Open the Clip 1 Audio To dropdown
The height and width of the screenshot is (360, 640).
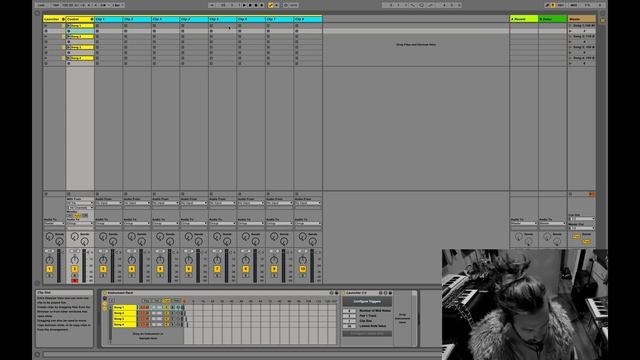pyautogui.click(x=109, y=223)
